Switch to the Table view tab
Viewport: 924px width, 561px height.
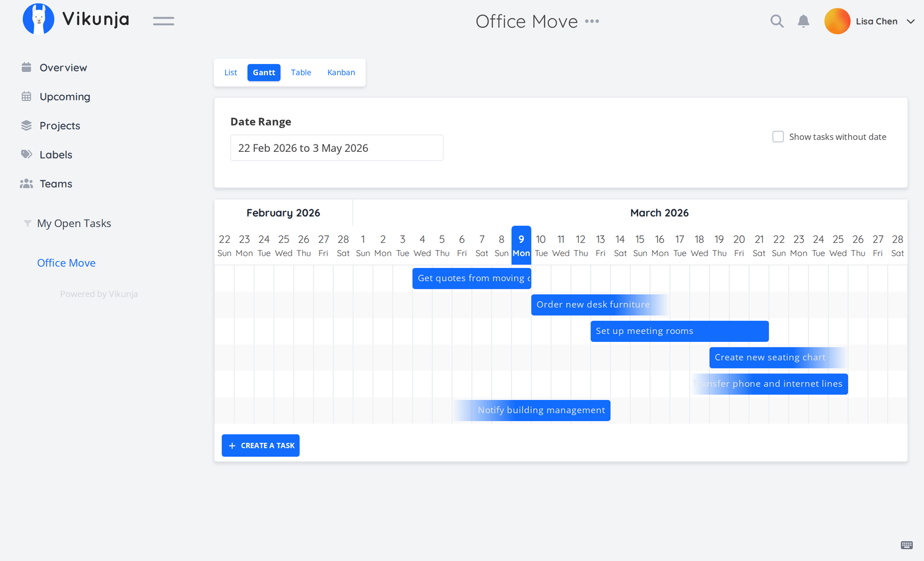[x=301, y=73]
